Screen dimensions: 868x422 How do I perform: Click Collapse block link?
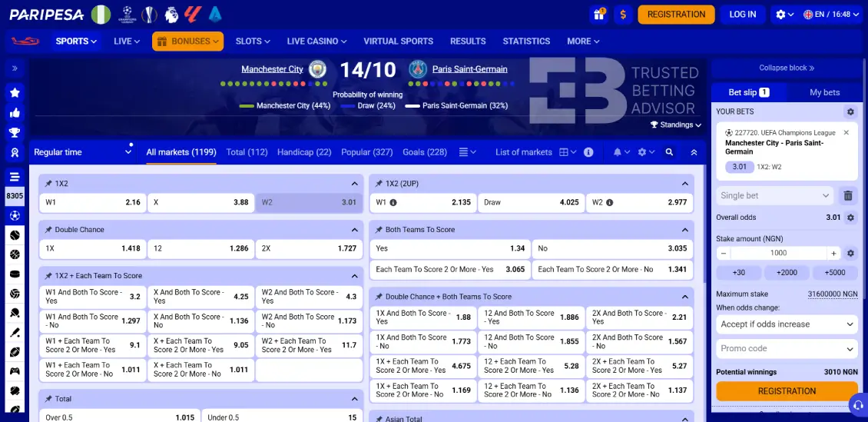pos(787,68)
